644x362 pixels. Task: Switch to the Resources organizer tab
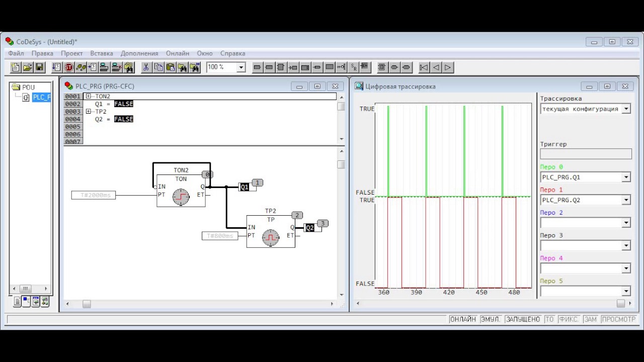tap(45, 302)
